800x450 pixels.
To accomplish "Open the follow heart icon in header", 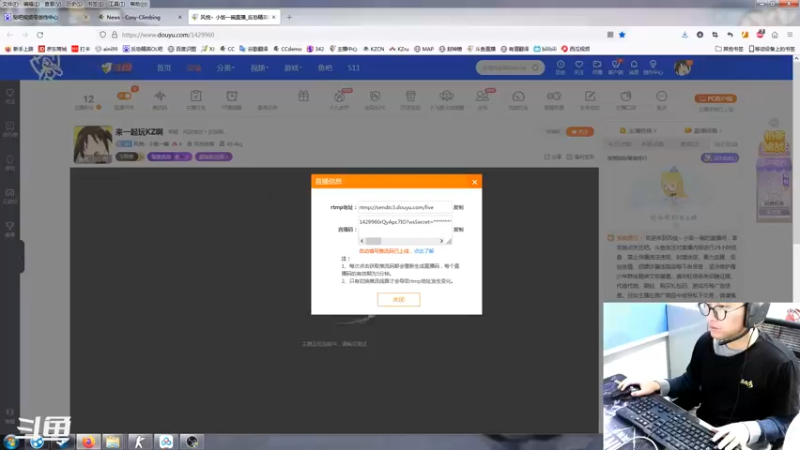I will [x=579, y=67].
